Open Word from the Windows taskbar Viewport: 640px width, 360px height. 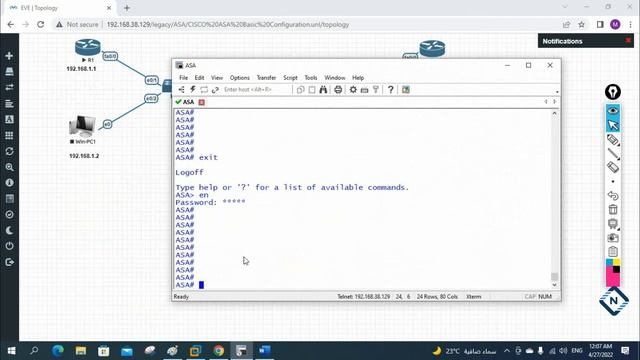click(264, 351)
